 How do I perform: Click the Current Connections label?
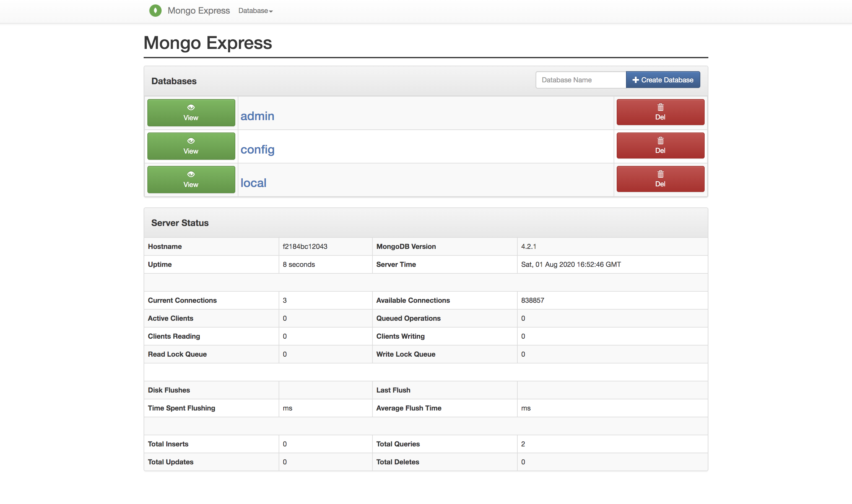click(x=182, y=301)
